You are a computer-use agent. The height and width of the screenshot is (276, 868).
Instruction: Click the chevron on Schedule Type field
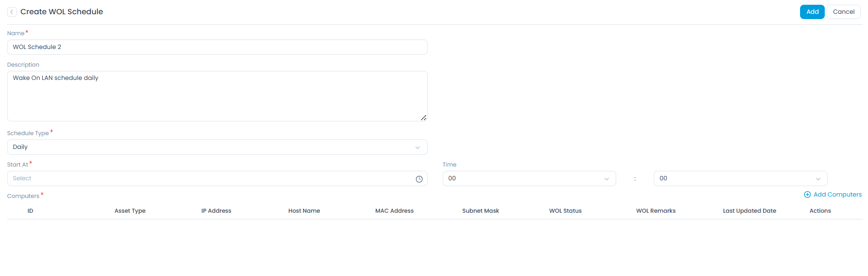[418, 147]
